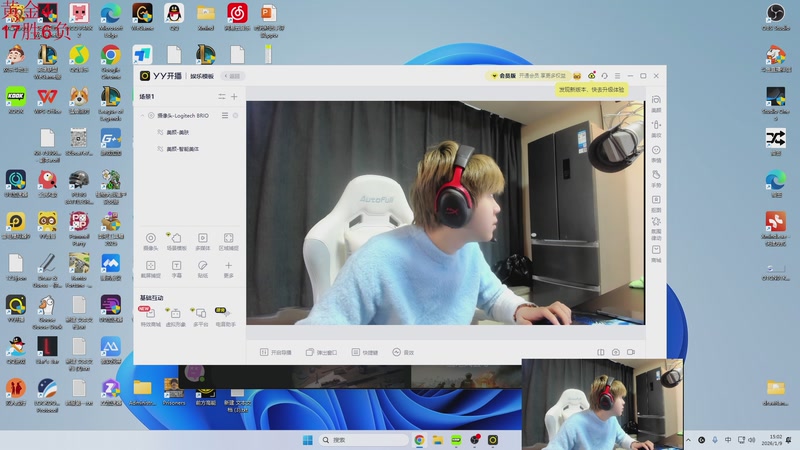Select the OBS Studio desktop shortcut
This screenshot has width=800, height=450.
point(776,17)
